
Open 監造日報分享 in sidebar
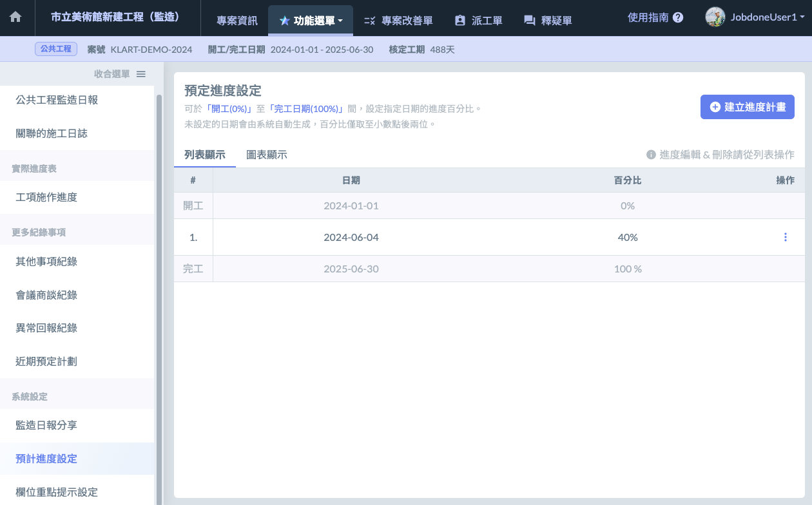coord(77,425)
